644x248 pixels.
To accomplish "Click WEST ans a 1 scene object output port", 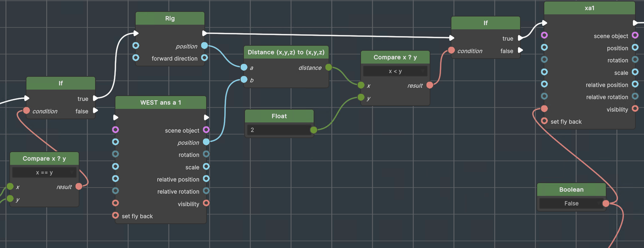I will (206, 130).
